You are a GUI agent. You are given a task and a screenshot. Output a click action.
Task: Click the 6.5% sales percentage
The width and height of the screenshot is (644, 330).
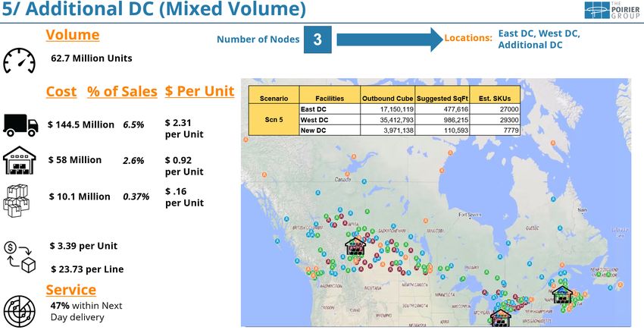click(133, 124)
